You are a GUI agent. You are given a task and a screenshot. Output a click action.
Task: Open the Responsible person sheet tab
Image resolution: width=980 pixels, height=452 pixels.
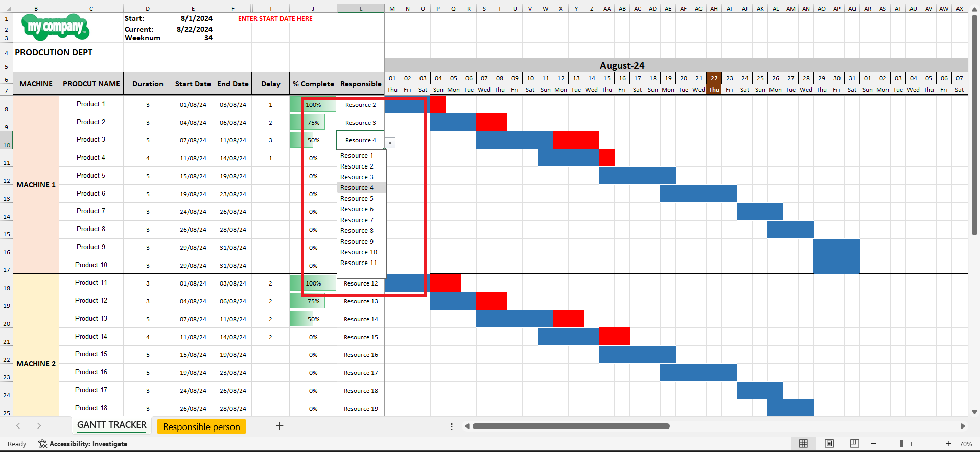(201, 426)
